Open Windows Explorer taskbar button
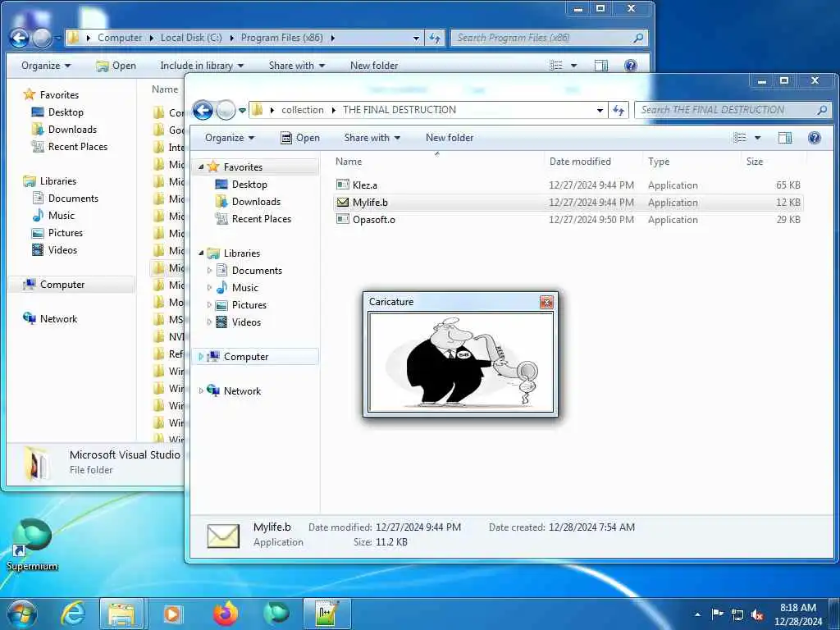840x630 pixels. pyautogui.click(x=121, y=614)
